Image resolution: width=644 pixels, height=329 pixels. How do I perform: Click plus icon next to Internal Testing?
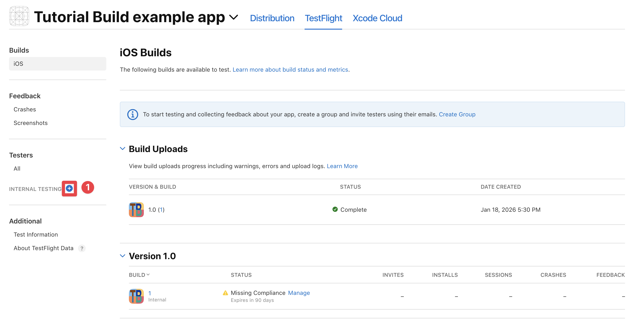69,189
